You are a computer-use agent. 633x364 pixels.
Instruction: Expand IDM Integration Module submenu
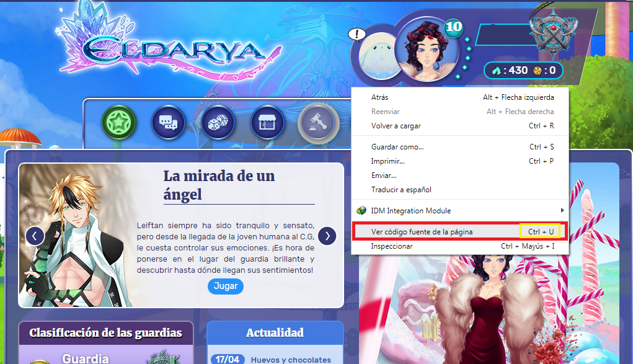[x=460, y=210]
